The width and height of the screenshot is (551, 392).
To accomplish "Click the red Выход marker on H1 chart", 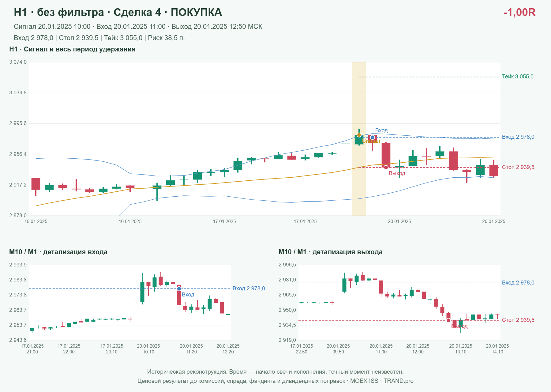I will point(386,167).
